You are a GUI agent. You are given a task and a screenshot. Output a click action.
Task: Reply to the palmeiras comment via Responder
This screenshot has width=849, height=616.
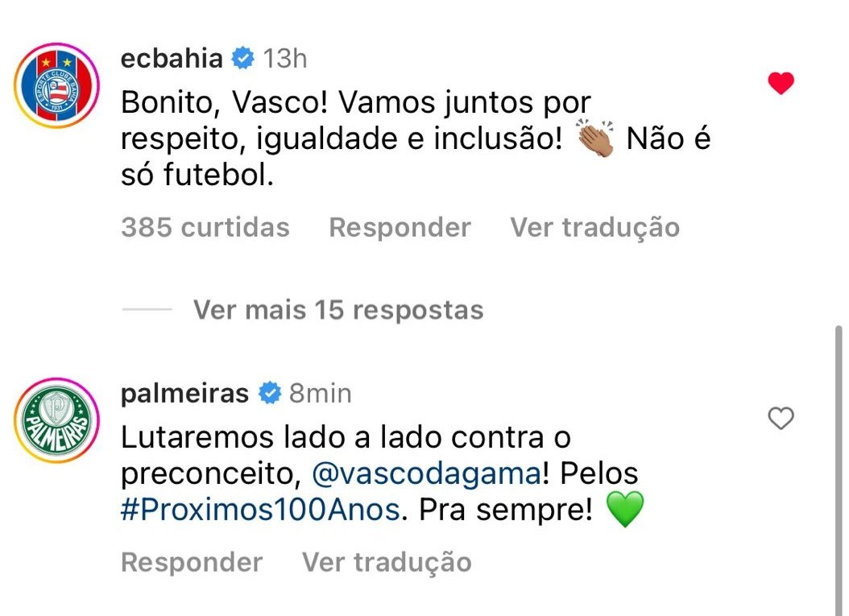pyautogui.click(x=192, y=562)
